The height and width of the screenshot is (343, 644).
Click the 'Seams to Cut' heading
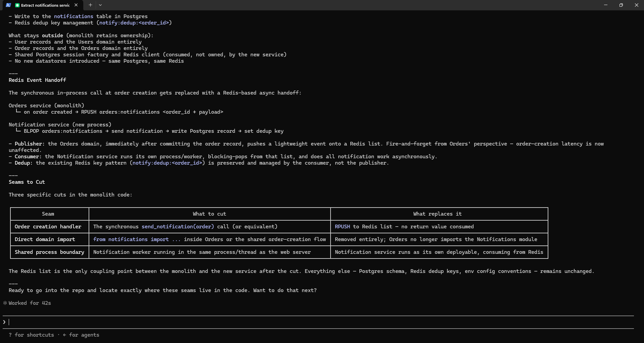tap(27, 182)
